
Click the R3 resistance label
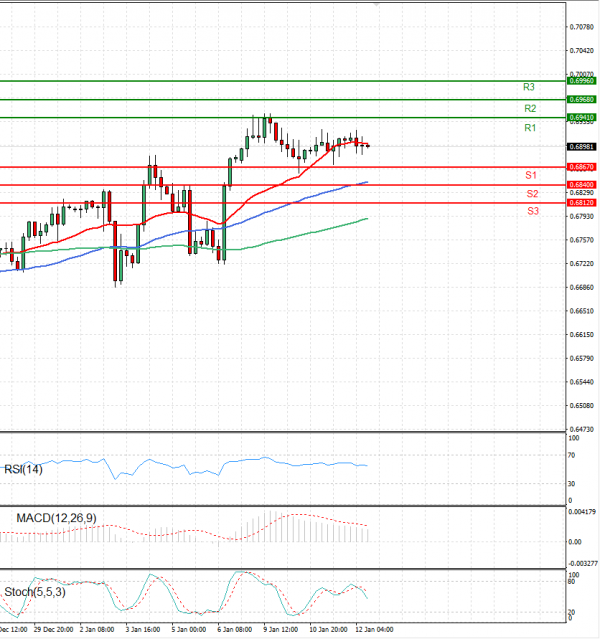tap(529, 87)
